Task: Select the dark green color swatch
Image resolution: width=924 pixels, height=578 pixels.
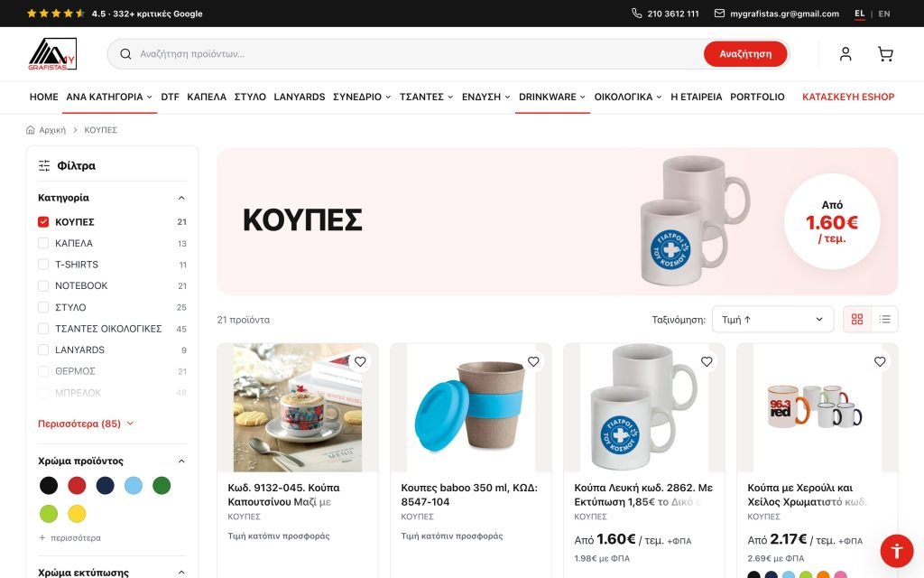Action: pyautogui.click(x=162, y=485)
